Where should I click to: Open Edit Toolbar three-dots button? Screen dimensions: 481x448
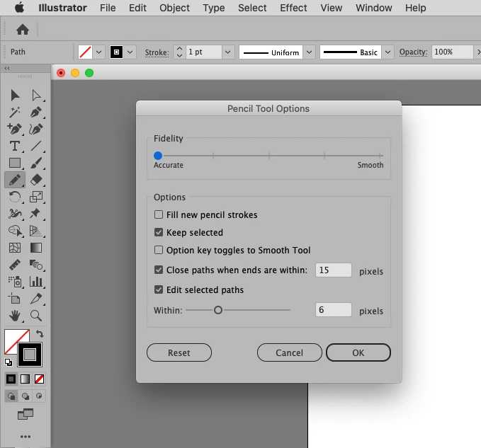pyautogui.click(x=26, y=437)
